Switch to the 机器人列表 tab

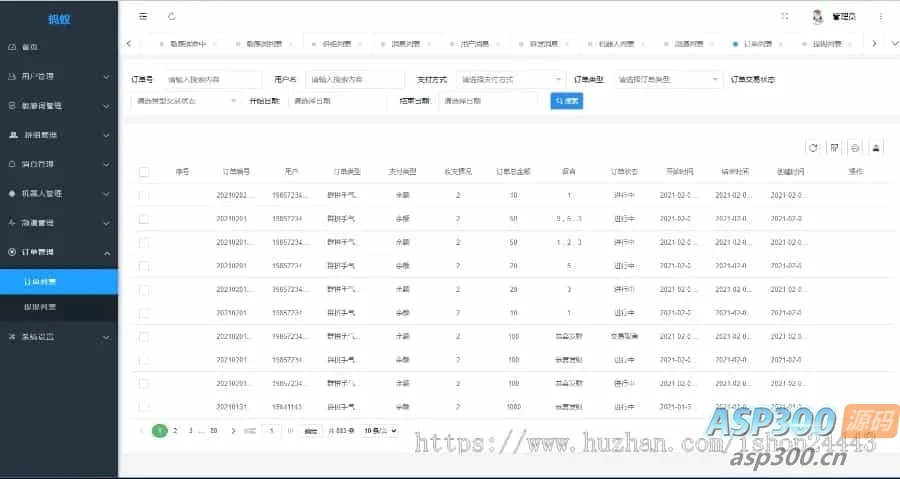[x=616, y=44]
